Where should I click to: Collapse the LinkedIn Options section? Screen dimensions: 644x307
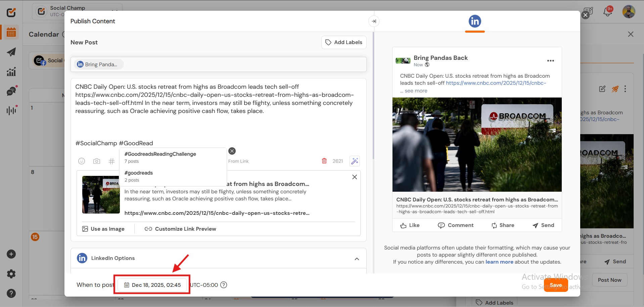point(357,259)
